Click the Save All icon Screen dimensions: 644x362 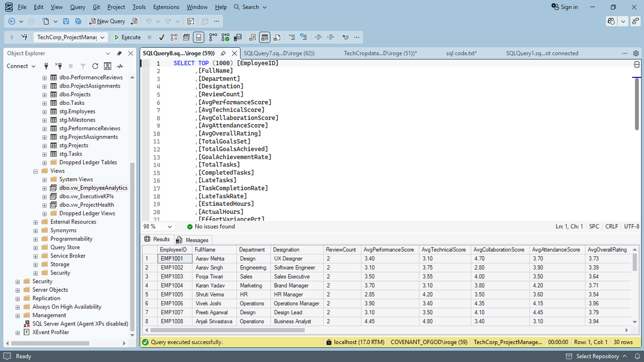(x=78, y=21)
